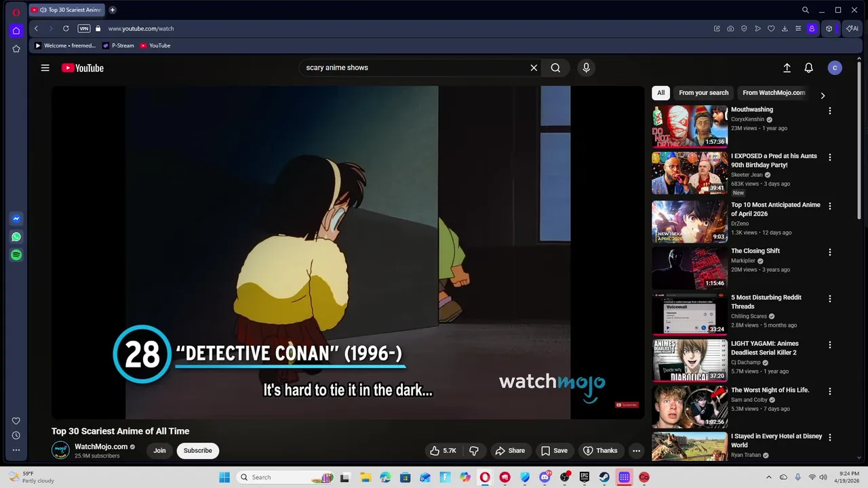Save the video to a playlist
This screenshot has height=488, width=868.
(554, 451)
